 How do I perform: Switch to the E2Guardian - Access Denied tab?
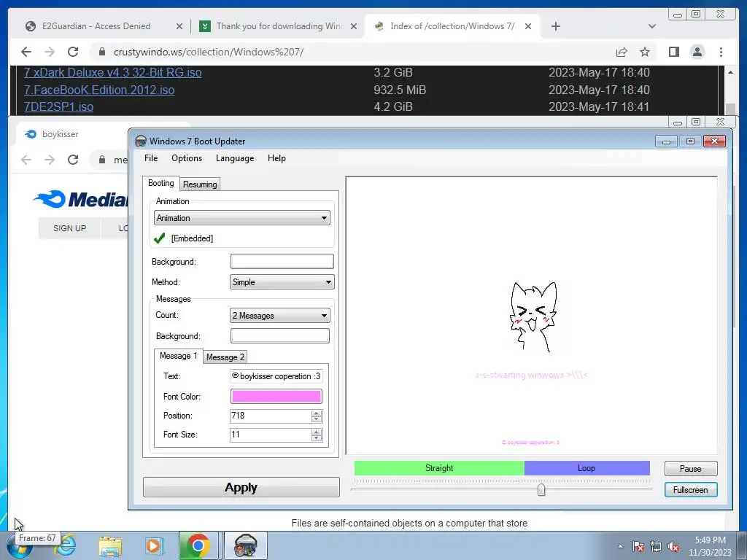(96, 26)
